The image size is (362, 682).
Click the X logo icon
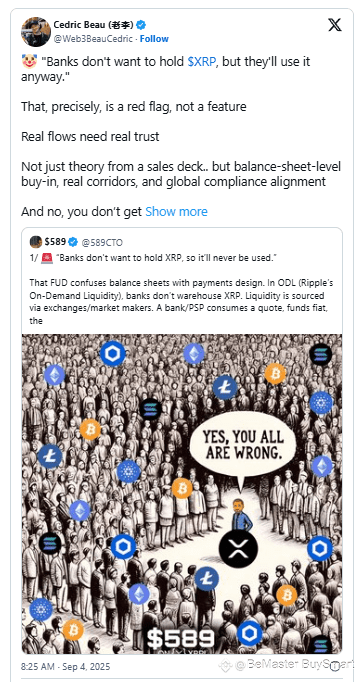pos(335,25)
